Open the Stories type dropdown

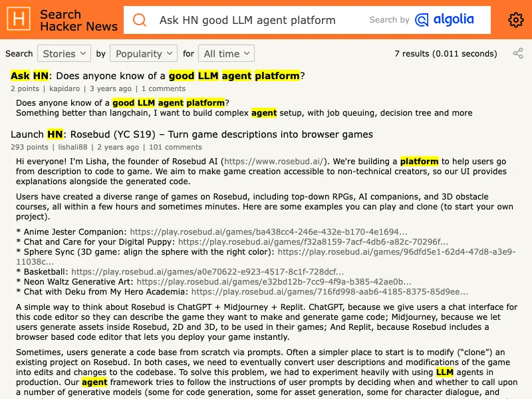click(64, 54)
